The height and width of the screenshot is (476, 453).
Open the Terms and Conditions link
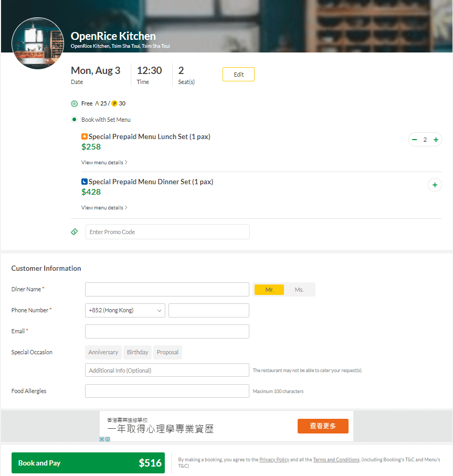336,460
